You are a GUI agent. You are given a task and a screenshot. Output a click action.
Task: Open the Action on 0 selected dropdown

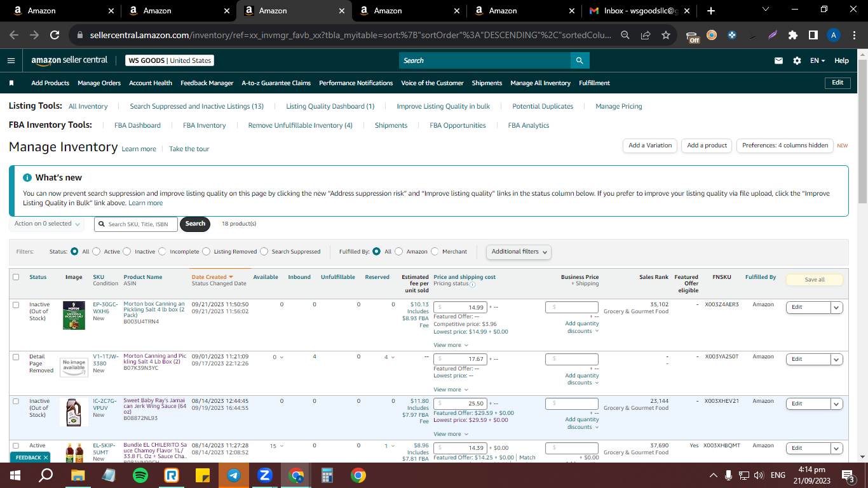48,224
